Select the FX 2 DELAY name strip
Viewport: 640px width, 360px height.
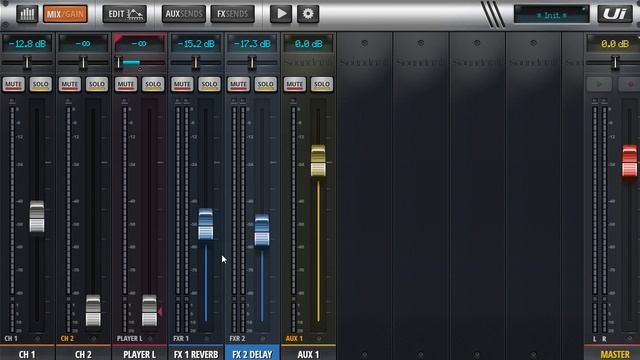[252, 353]
